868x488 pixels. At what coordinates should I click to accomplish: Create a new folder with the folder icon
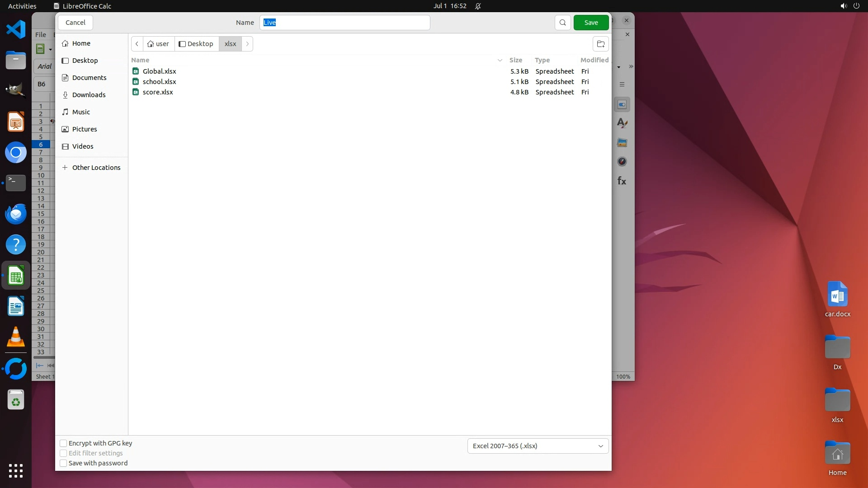[x=600, y=44]
